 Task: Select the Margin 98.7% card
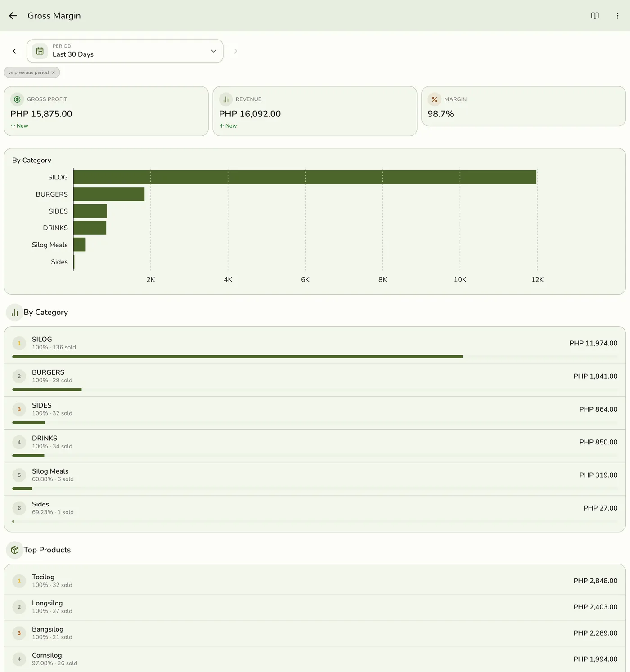point(523,106)
